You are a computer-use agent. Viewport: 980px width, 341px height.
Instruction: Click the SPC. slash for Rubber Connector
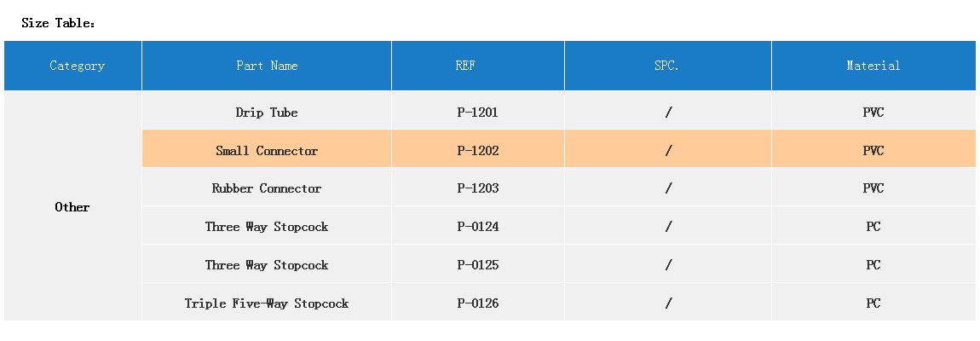[668, 188]
